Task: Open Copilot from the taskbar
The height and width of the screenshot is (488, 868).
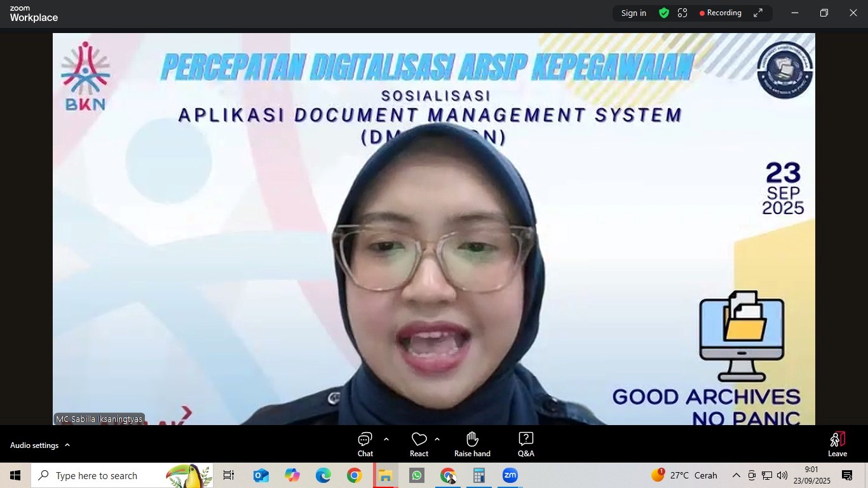Action: point(292,475)
